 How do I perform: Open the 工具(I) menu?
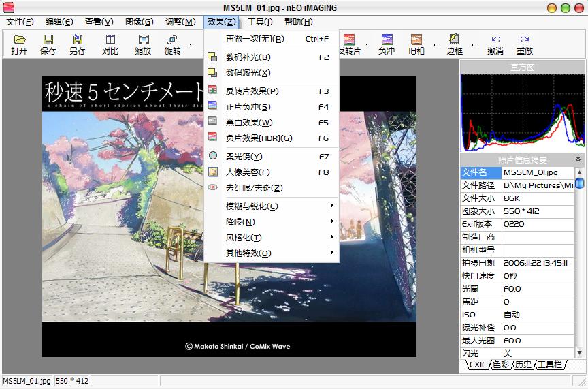(x=260, y=22)
